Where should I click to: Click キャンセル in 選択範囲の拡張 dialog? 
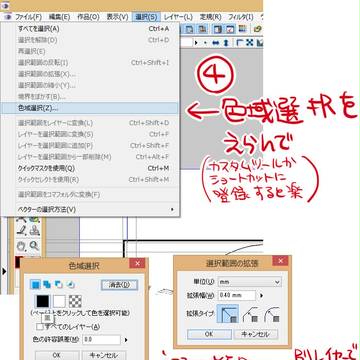(256, 334)
